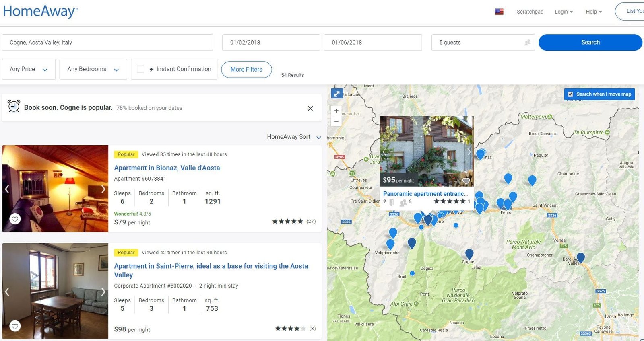Image resolution: width=644 pixels, height=341 pixels.
Task: Click the HomeAway logo
Action: pos(40,12)
